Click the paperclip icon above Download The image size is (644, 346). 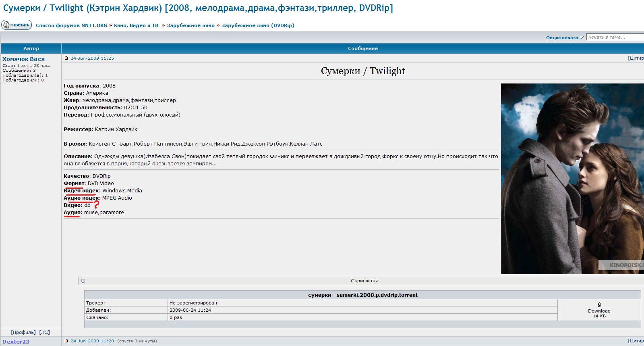pos(599,305)
